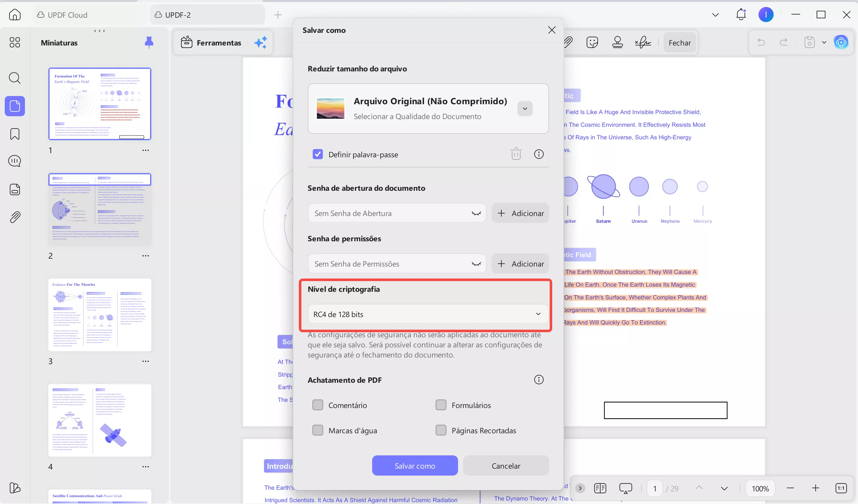The width and height of the screenshot is (858, 504).
Task: Open the RC4 de 128 bits dropdown
Action: coord(428,314)
